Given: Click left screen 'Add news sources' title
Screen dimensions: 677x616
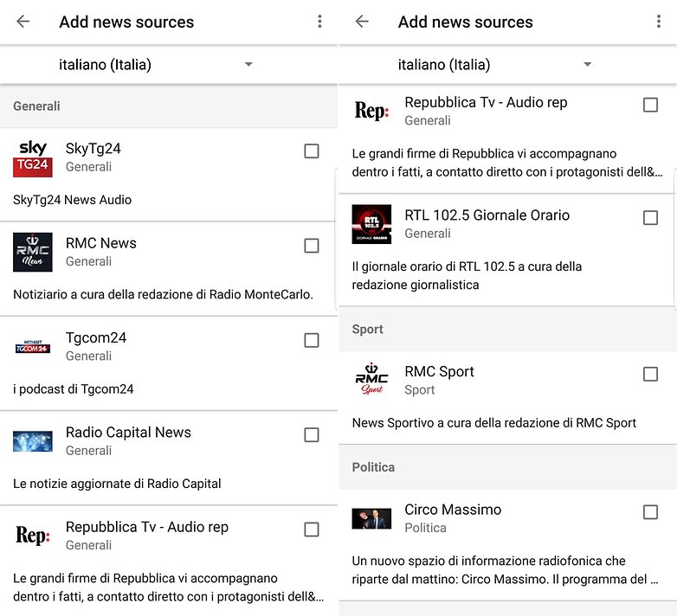Looking at the screenshot, I should point(126,22).
